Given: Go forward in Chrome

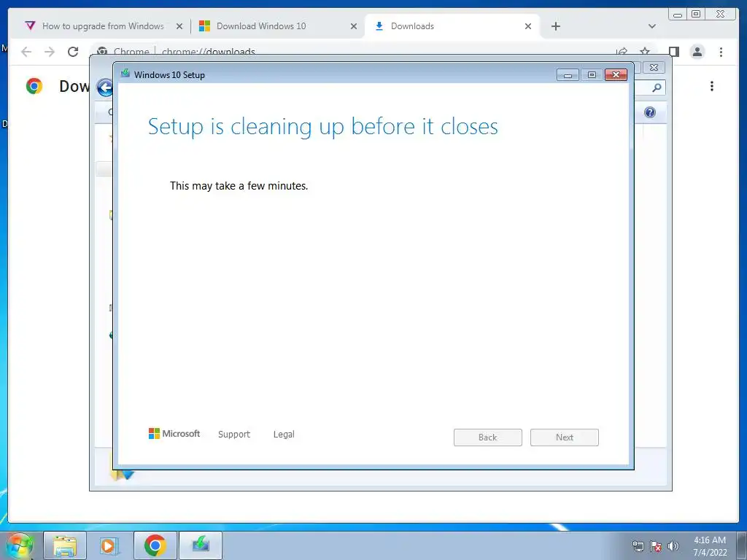Looking at the screenshot, I should pyautogui.click(x=50, y=52).
